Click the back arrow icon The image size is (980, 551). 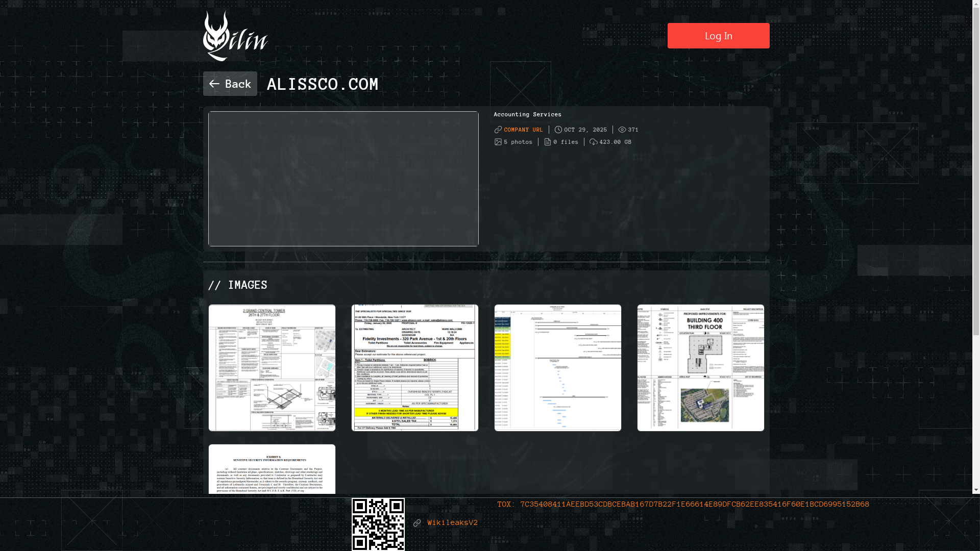(214, 84)
